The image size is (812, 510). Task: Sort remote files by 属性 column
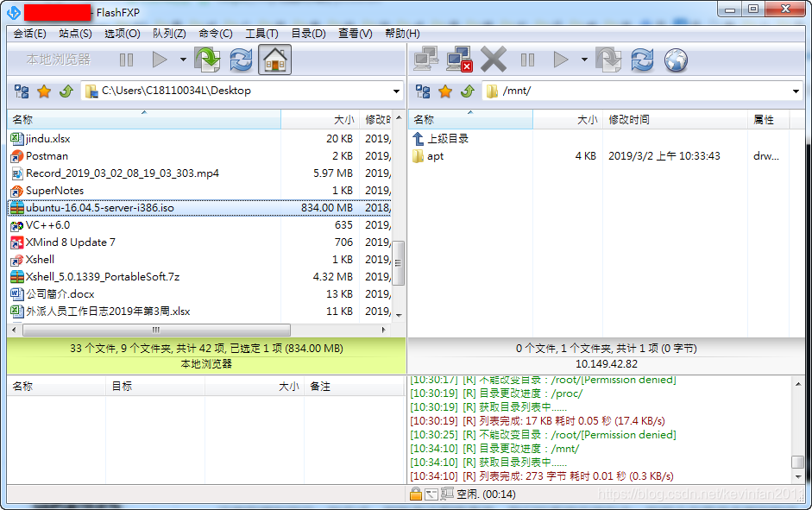point(768,120)
